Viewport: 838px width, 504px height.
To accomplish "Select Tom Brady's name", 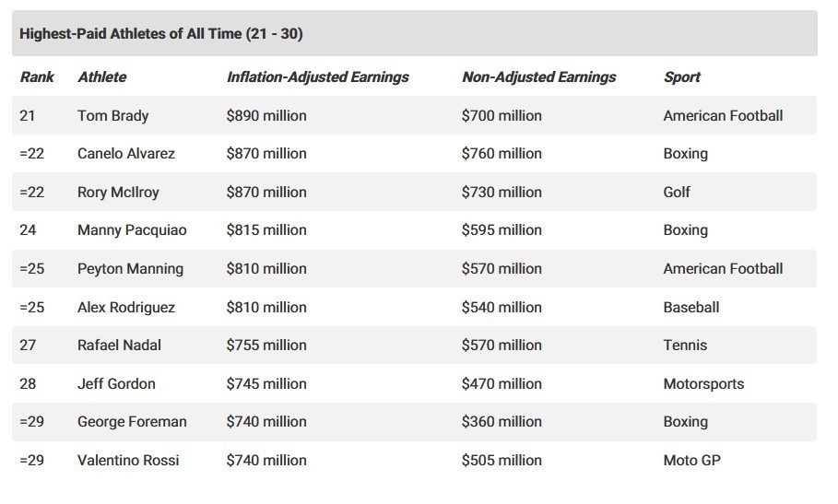I will pos(112,116).
